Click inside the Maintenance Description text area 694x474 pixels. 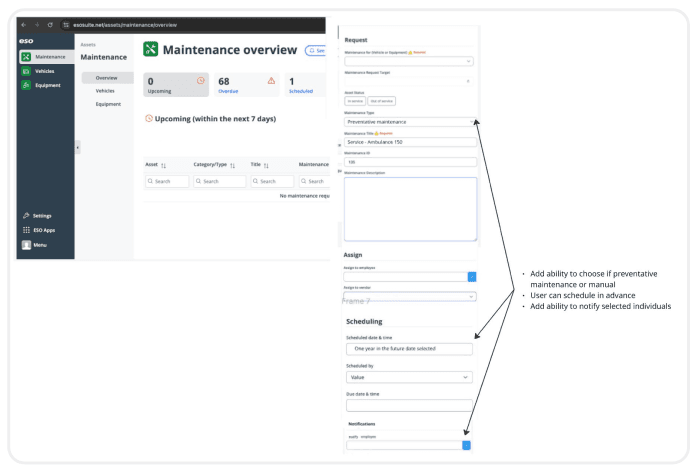click(x=410, y=209)
